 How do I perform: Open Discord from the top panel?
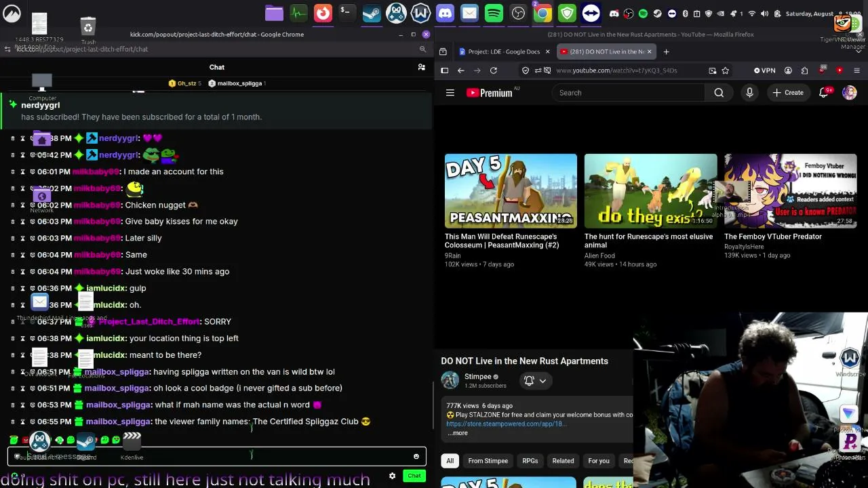point(445,13)
